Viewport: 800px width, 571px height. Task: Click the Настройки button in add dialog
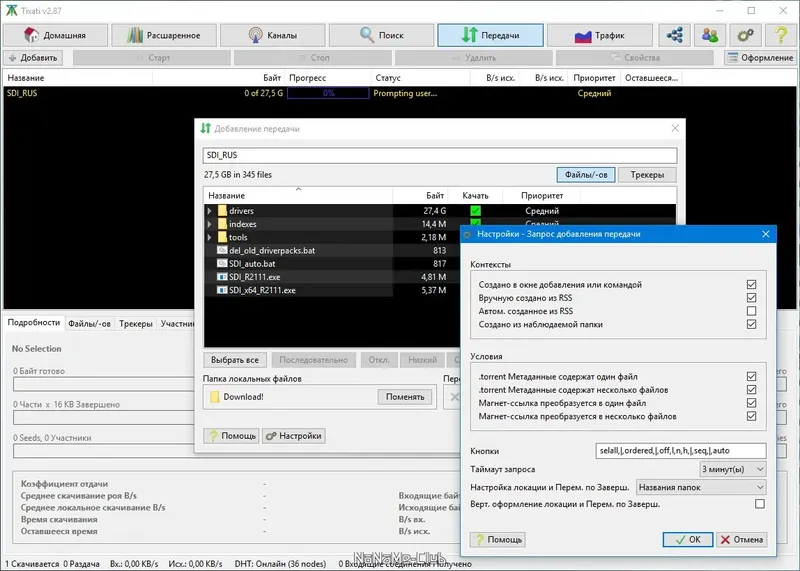click(294, 436)
